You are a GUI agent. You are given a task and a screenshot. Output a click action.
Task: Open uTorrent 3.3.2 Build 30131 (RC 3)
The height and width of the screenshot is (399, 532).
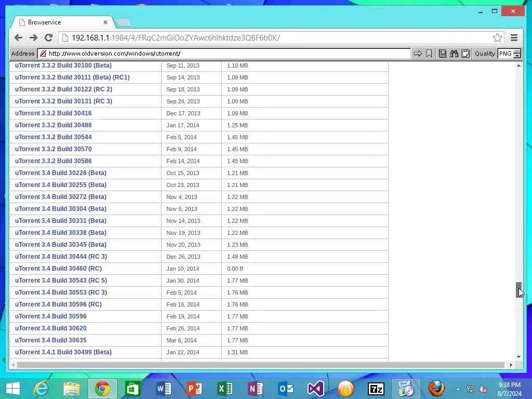pos(63,101)
